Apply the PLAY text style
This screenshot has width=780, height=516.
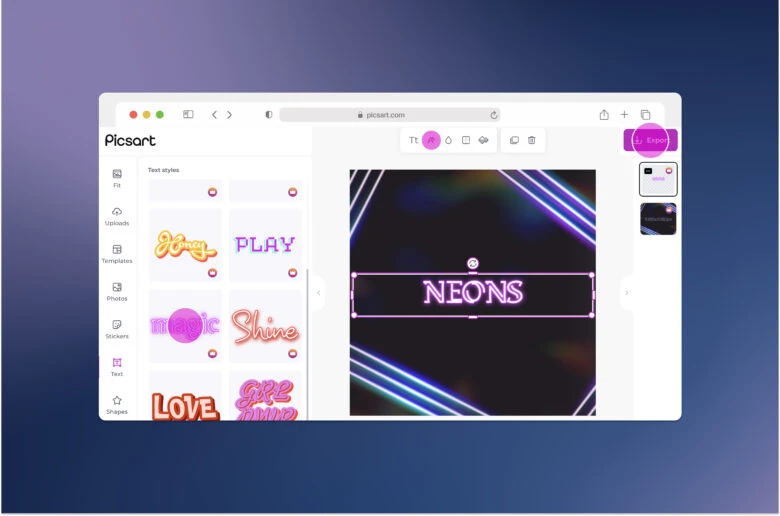click(265, 245)
